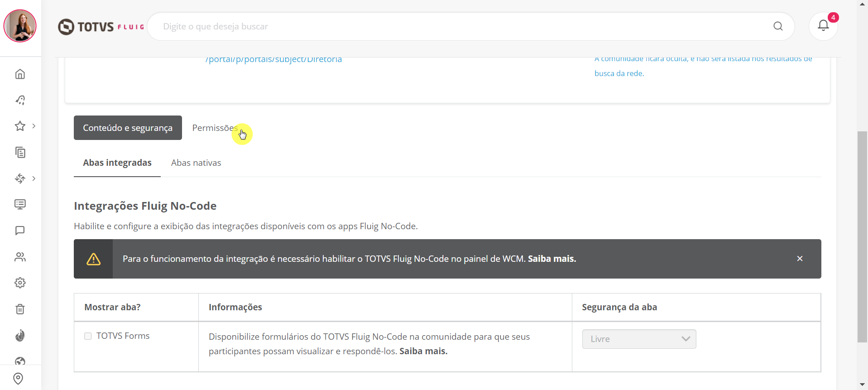Viewport: 868px width, 390px height.
Task: Click the magnifier search icon
Action: point(778,26)
